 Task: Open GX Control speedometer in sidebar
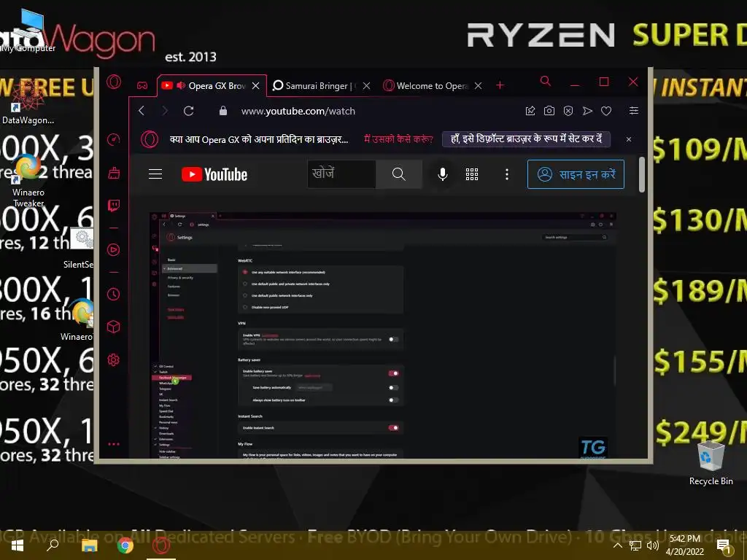click(113, 139)
